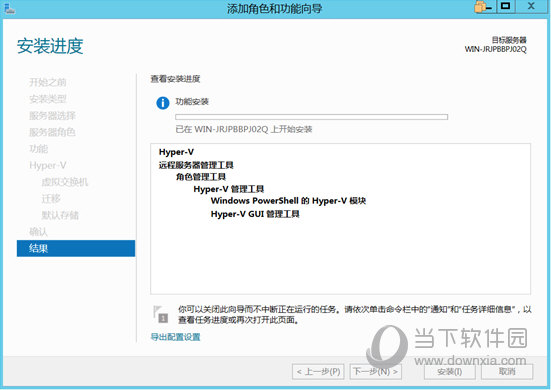Close the wizard with the X button

[531, 6]
